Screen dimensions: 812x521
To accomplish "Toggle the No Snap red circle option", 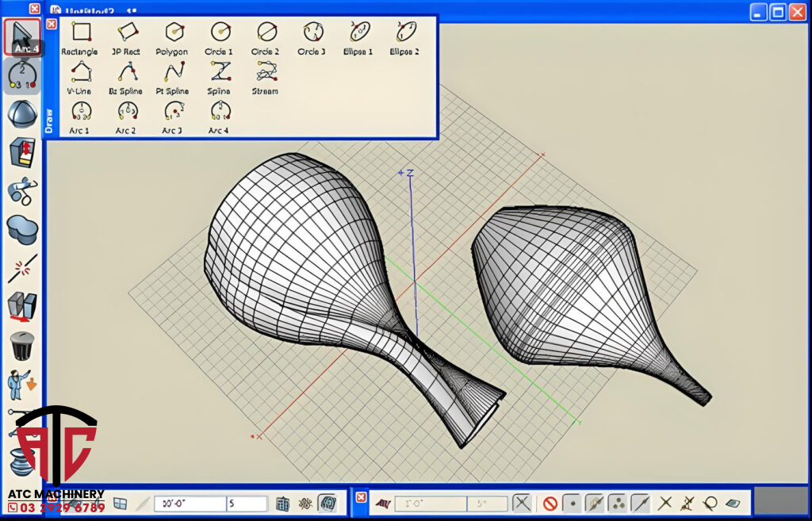I will pyautogui.click(x=550, y=503).
